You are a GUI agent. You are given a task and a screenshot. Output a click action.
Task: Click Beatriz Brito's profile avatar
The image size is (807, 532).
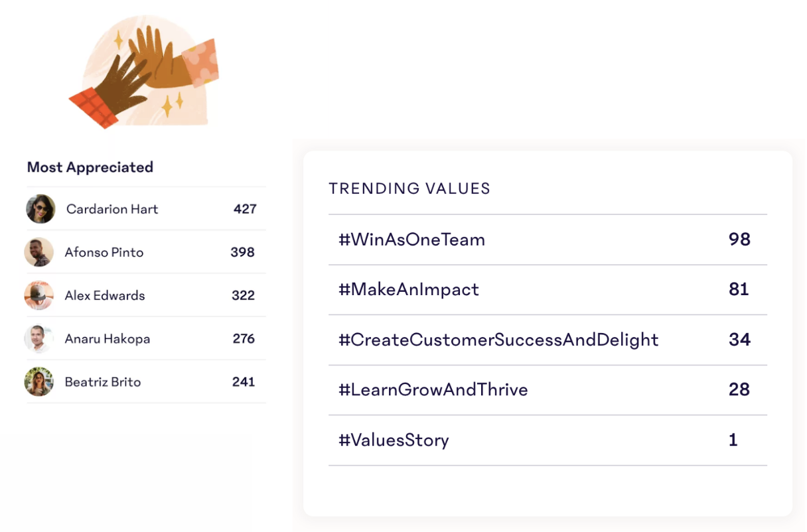coord(39,382)
